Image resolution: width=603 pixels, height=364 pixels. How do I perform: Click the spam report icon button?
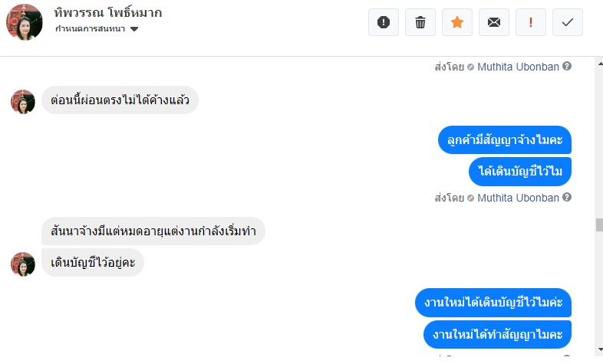[384, 22]
